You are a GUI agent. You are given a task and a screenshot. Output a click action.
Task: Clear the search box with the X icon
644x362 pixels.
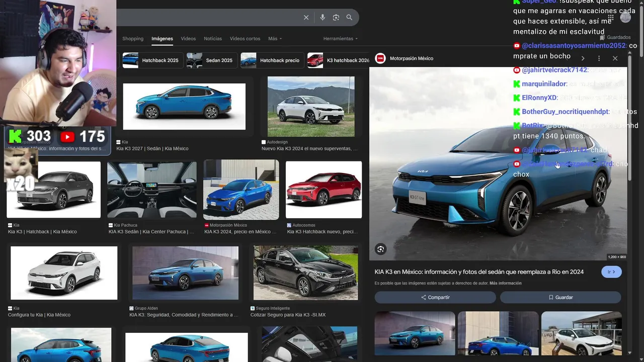(x=306, y=18)
